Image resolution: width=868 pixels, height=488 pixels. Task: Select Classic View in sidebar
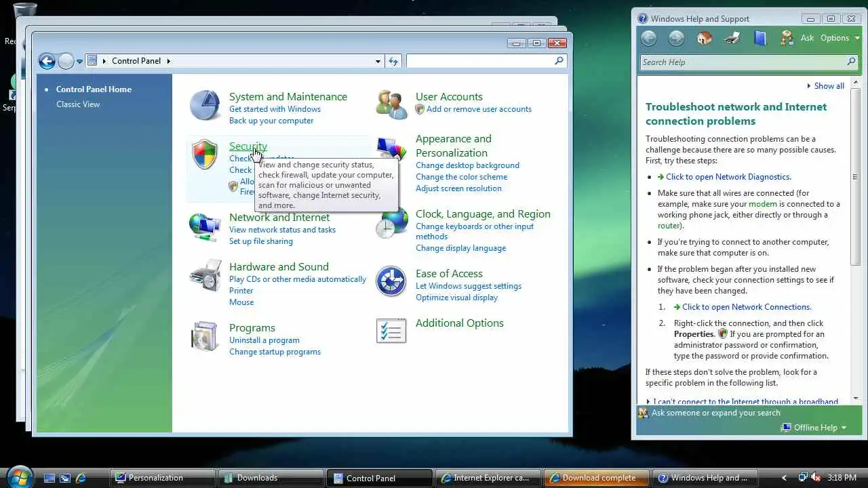click(78, 104)
